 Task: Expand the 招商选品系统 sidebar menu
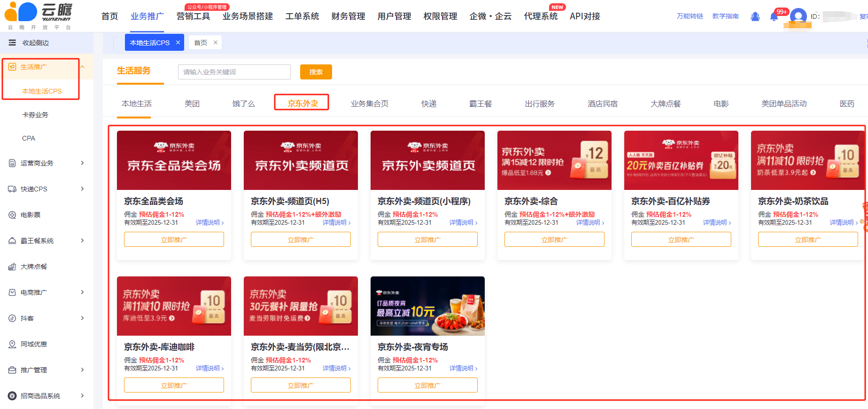[83, 396]
